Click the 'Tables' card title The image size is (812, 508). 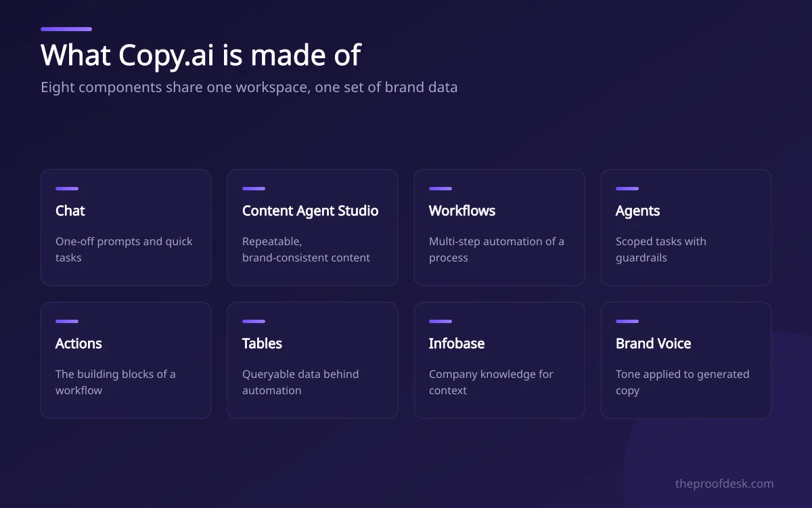262,343
